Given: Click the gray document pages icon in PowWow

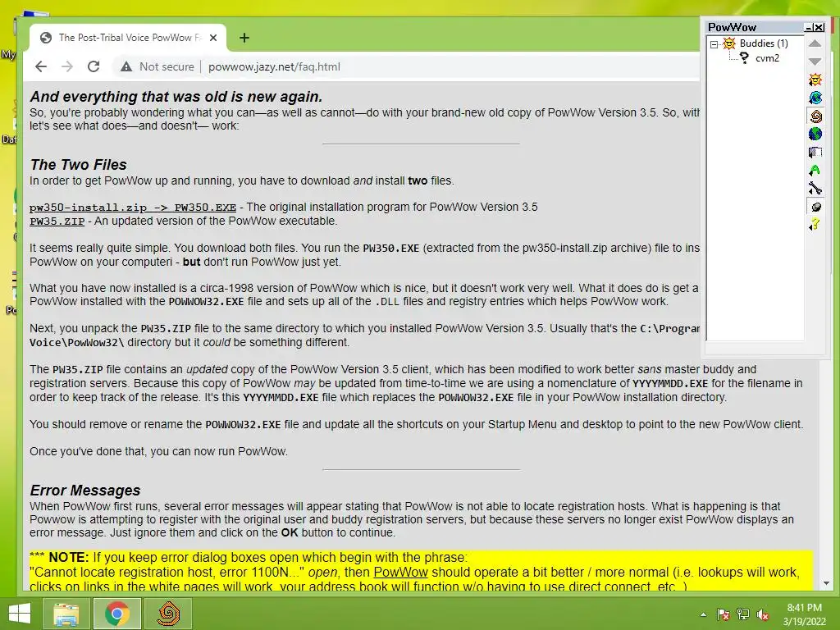Looking at the screenshot, I should coord(815,152).
